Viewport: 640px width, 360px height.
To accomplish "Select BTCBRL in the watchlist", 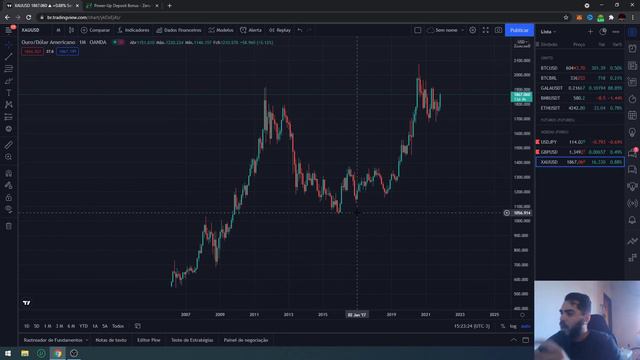I will click(x=580, y=78).
